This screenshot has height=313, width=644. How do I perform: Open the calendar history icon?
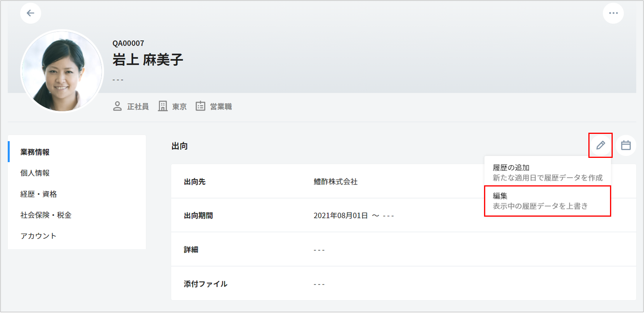tap(626, 145)
